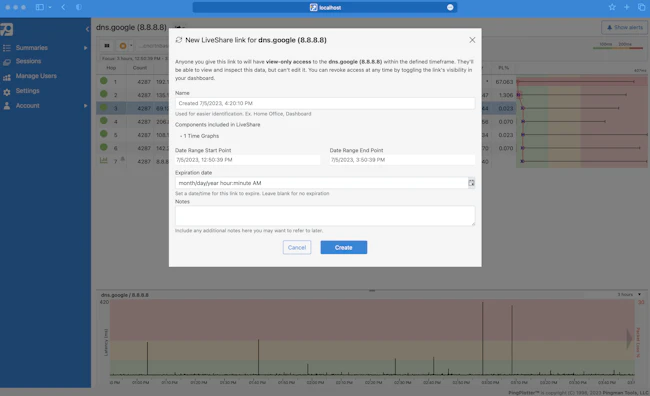Screen dimensions: 650x396
Task: Click the green status dot for hop 5
Action: (x=104, y=134)
